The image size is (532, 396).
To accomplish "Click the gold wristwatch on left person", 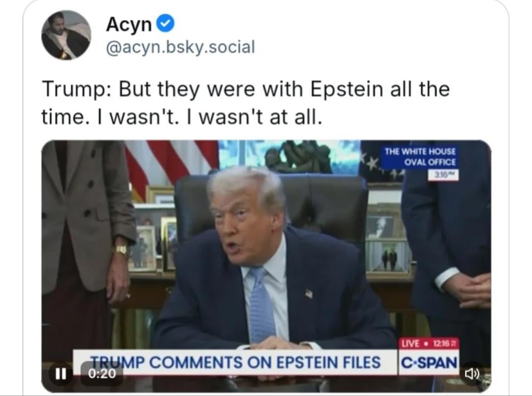I will [121, 250].
